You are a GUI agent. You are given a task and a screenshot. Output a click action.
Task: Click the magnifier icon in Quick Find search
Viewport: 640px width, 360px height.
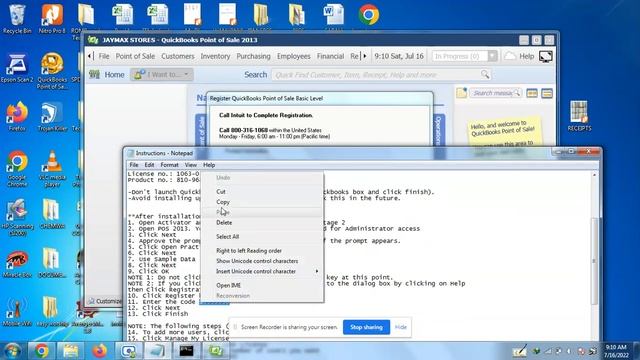(484, 74)
